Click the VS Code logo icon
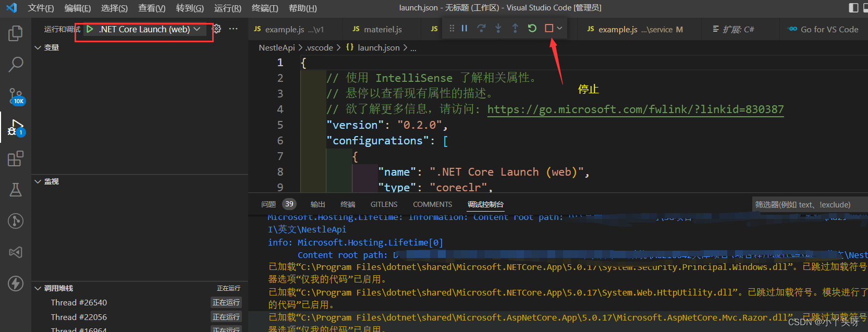Image resolution: width=868 pixels, height=332 pixels. pos(11,8)
